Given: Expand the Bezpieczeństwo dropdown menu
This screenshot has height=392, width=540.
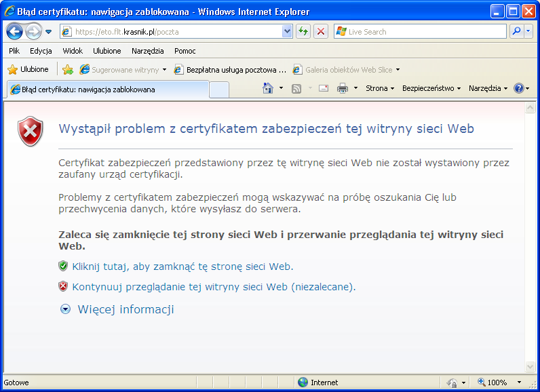Looking at the screenshot, I should pyautogui.click(x=431, y=88).
